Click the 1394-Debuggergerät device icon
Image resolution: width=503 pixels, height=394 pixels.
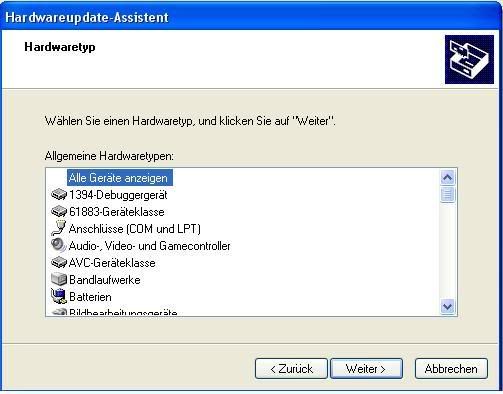pos(59,194)
